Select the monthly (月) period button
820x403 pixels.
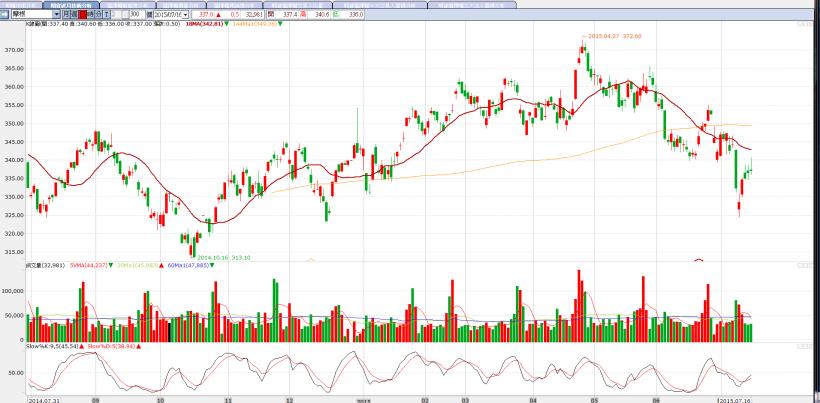coord(66,15)
